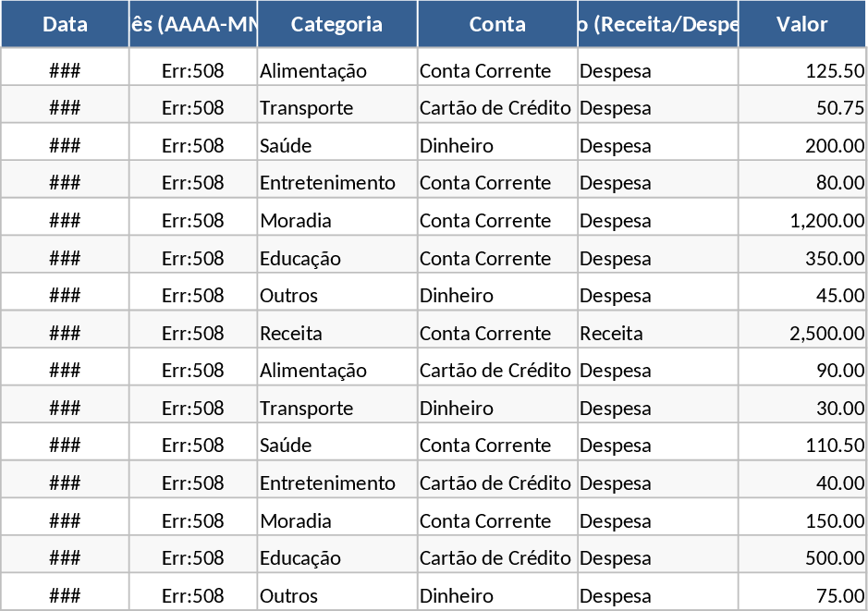Click the Conta column header
Screen dimensions: 868x611
point(497,24)
